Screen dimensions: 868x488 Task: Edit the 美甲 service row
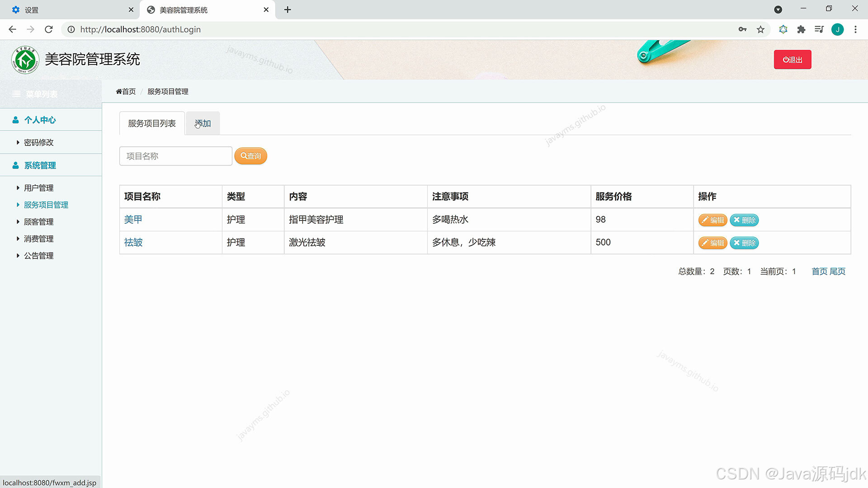[x=712, y=220]
